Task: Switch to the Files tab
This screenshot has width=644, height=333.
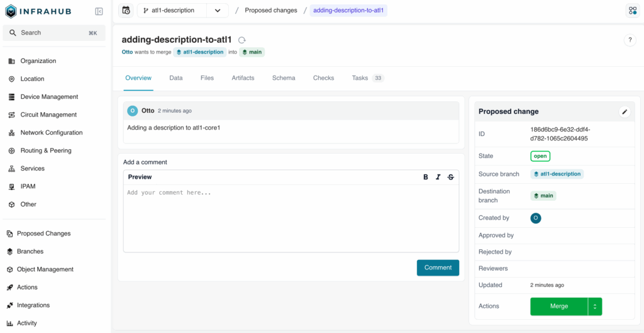Action: click(207, 78)
